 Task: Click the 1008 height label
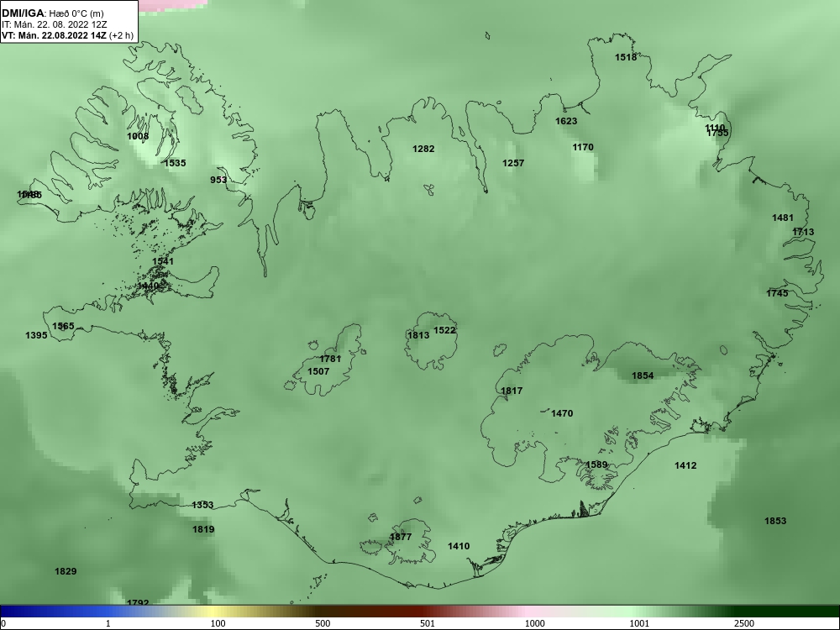pyautogui.click(x=138, y=136)
